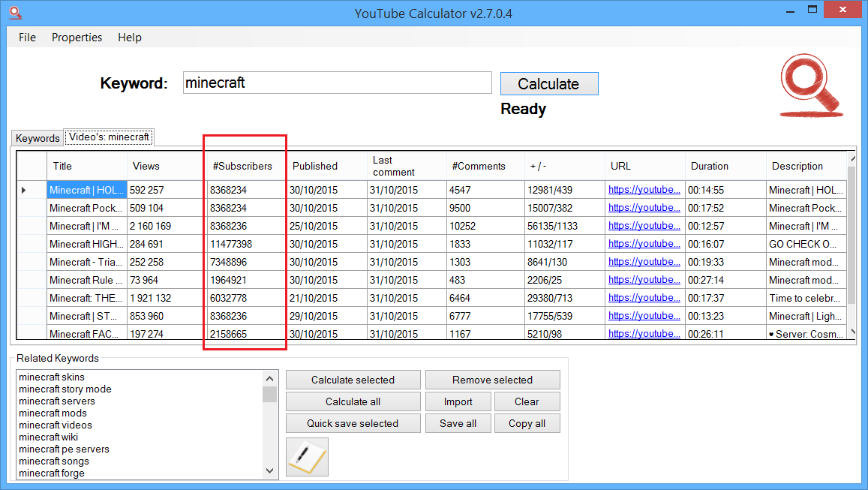Select 'minecraft servers' related keyword

[x=56, y=401]
